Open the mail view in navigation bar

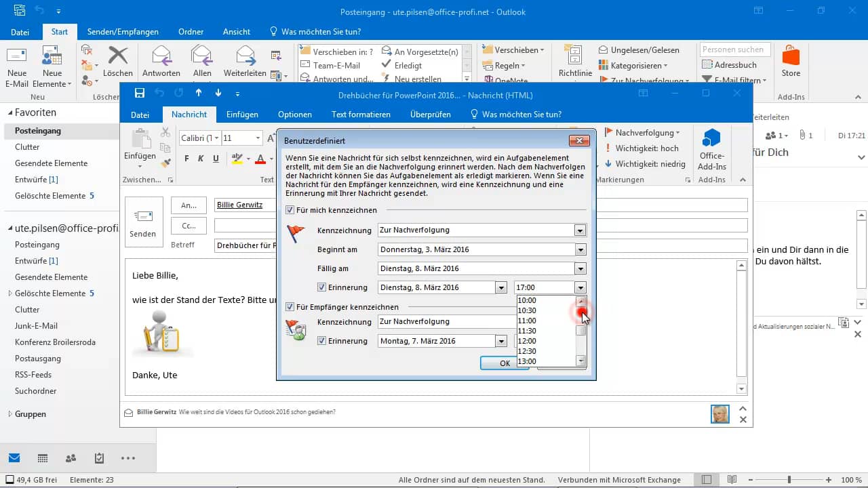14,458
